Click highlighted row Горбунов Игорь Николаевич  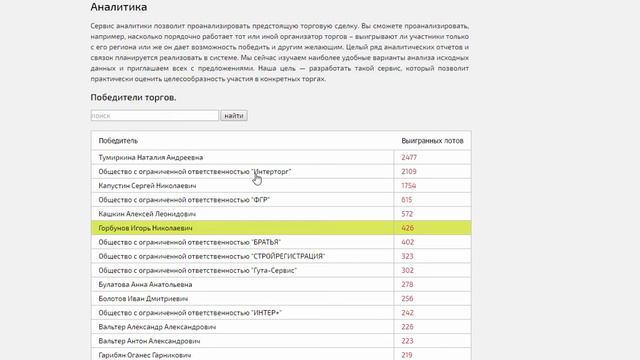pos(281,228)
